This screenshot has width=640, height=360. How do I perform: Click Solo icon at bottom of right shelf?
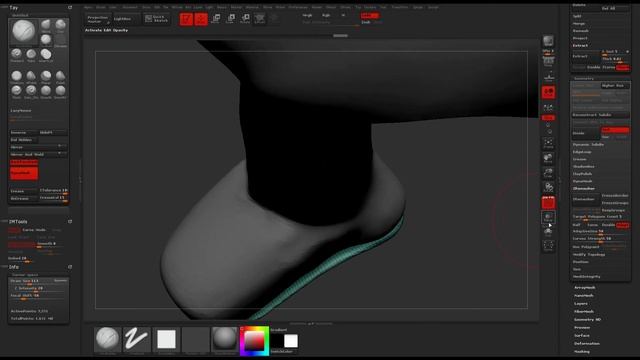(x=548, y=245)
